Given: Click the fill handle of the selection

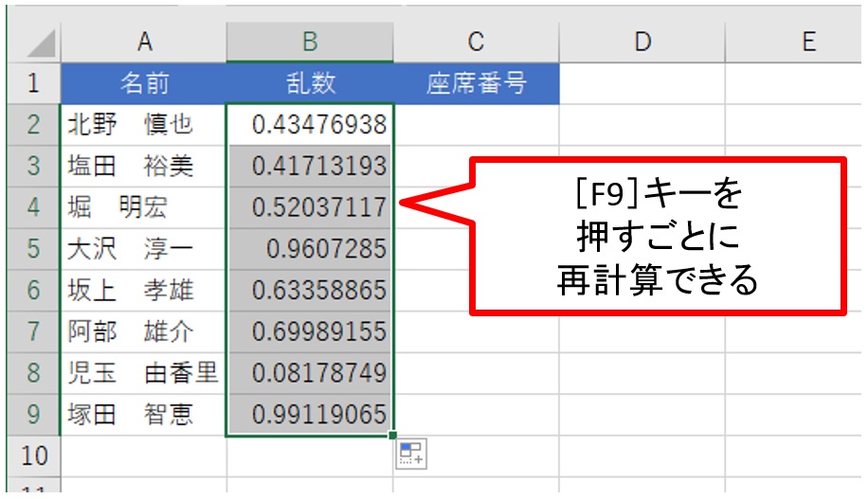Looking at the screenshot, I should (392, 436).
